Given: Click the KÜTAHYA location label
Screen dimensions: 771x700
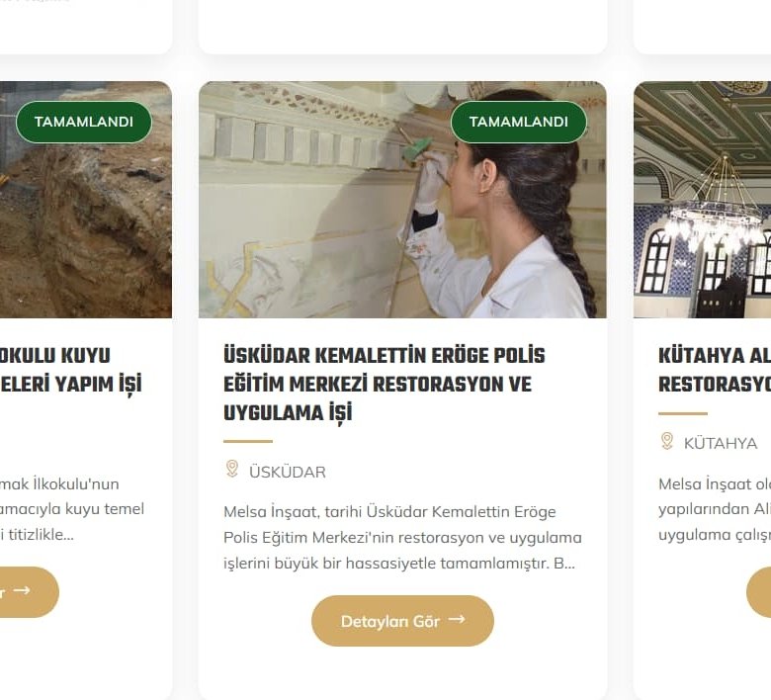Looking at the screenshot, I should pos(721,443).
